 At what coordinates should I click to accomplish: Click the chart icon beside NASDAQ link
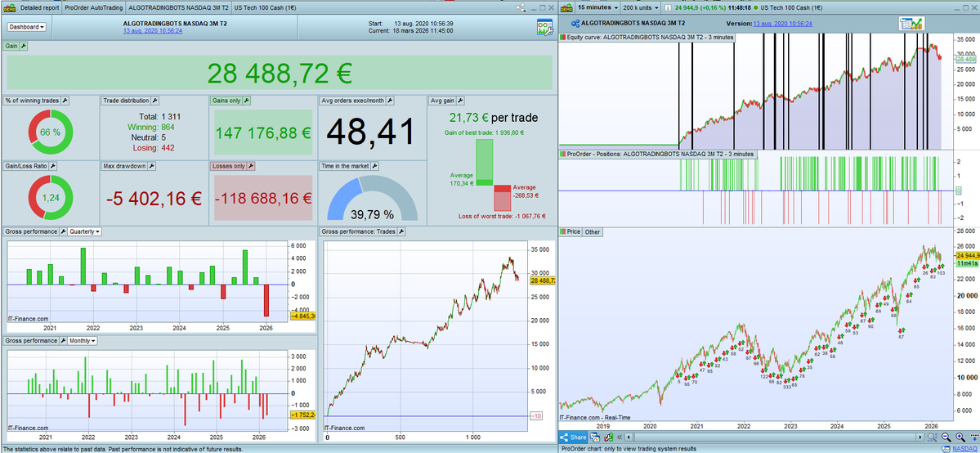click(946, 449)
